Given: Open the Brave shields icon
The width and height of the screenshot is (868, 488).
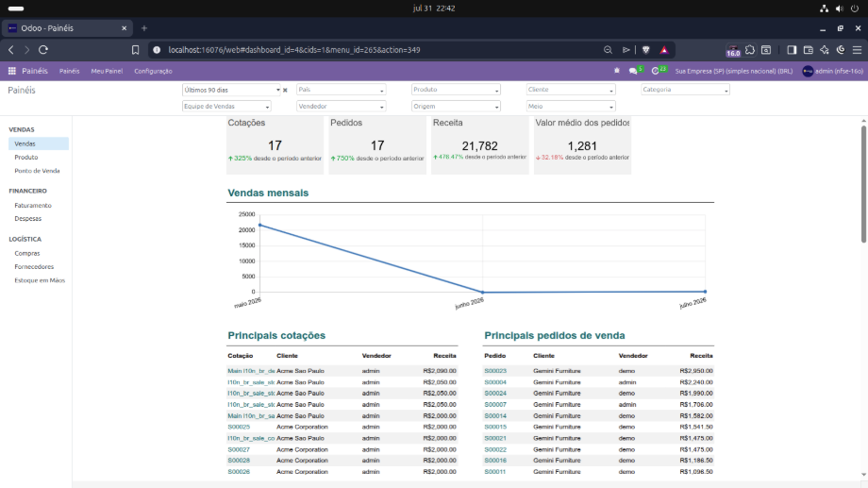Looking at the screenshot, I should coord(645,50).
